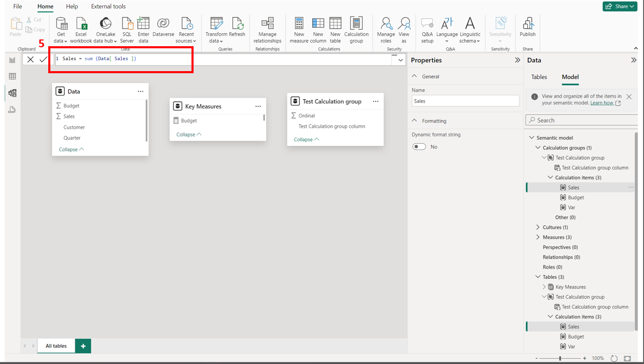Collapse the General section
644x364 pixels.
pos(414,76)
